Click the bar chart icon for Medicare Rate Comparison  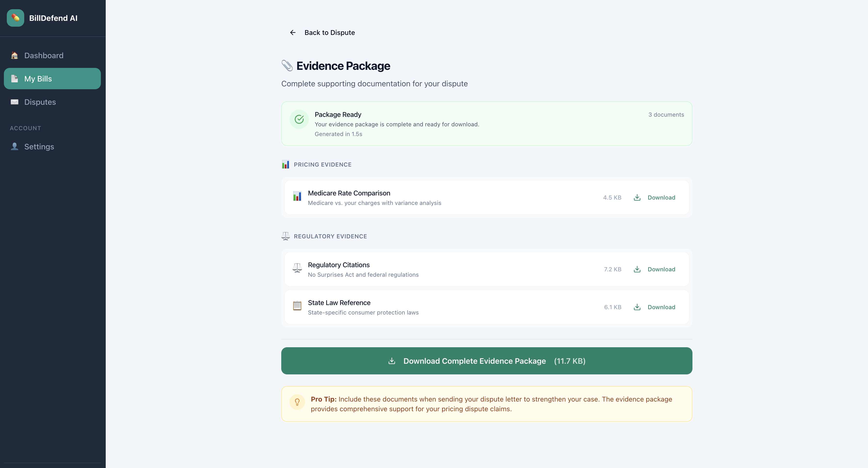point(297,197)
